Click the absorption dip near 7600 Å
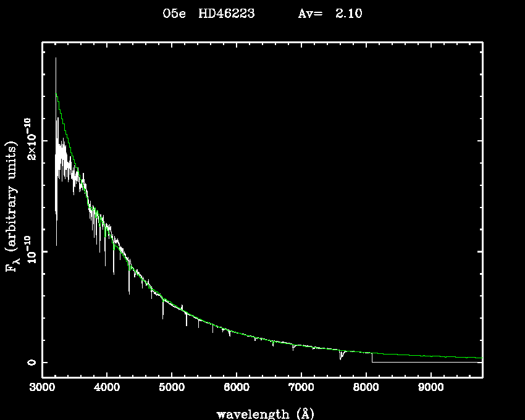 point(340,356)
